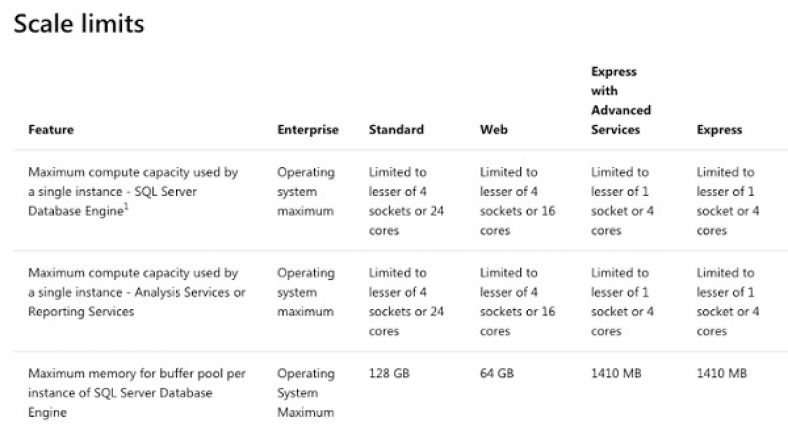
Task: Click 1410 MB under Express with Advanced Services
Action: (x=616, y=373)
